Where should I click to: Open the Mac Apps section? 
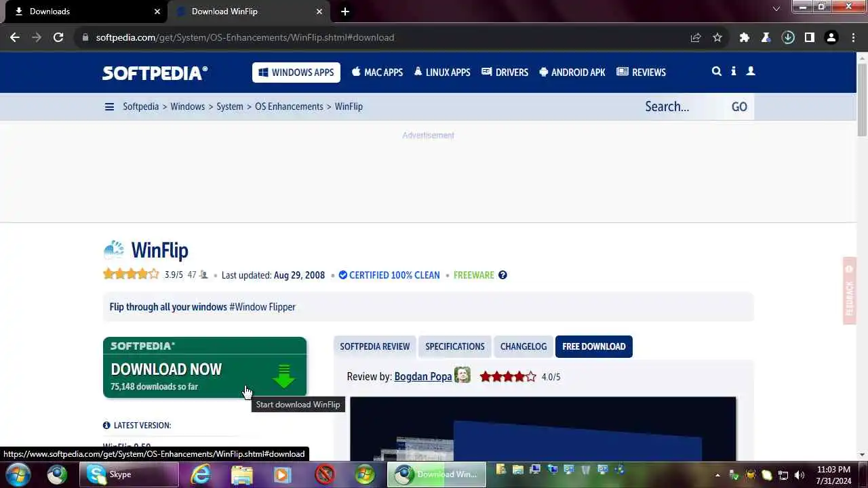(x=378, y=73)
